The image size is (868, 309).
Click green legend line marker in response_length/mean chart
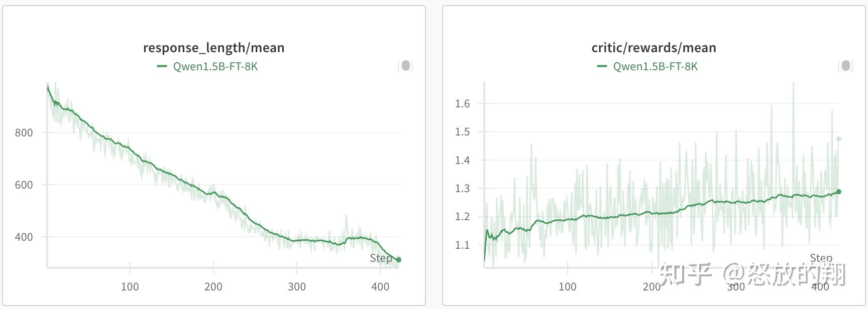(x=162, y=66)
